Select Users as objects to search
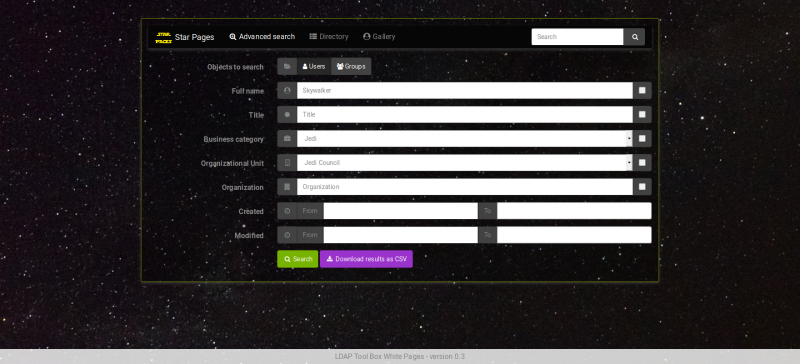 click(x=314, y=66)
